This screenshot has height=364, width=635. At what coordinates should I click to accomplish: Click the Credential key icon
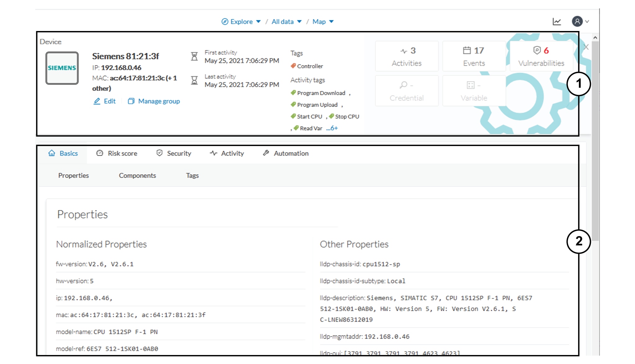403,85
